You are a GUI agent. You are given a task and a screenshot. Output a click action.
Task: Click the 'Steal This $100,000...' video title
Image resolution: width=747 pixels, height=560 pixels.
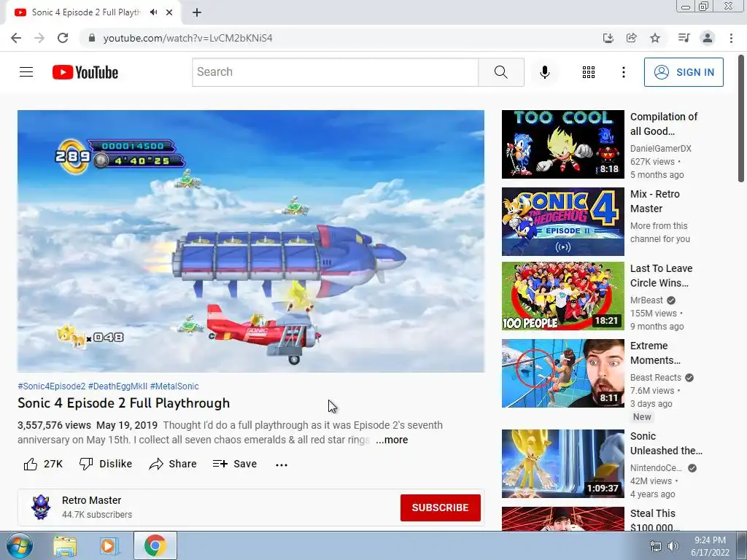[x=654, y=520]
